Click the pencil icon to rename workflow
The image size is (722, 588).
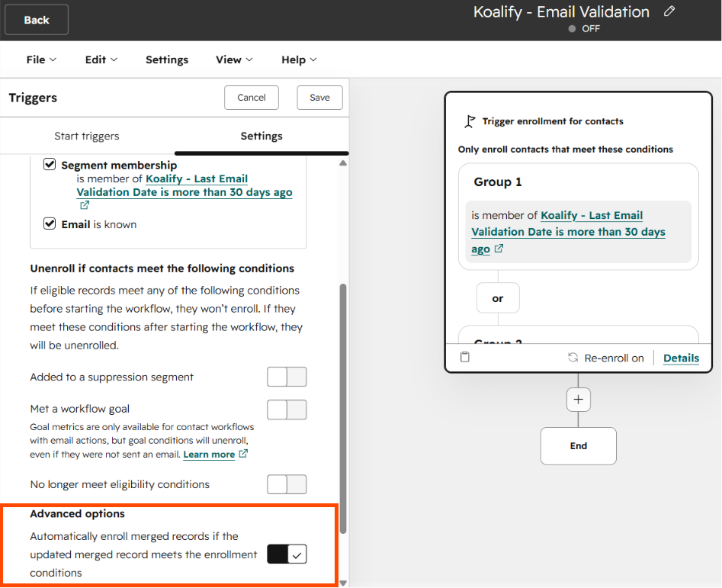[669, 11]
